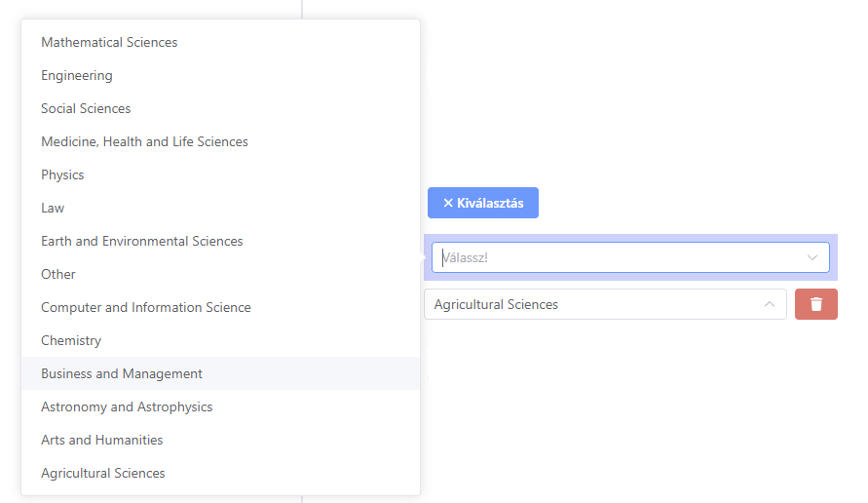Collapse the Agricultural Sciences chevron arrow
Screen dimensions: 868x503
coord(769,304)
